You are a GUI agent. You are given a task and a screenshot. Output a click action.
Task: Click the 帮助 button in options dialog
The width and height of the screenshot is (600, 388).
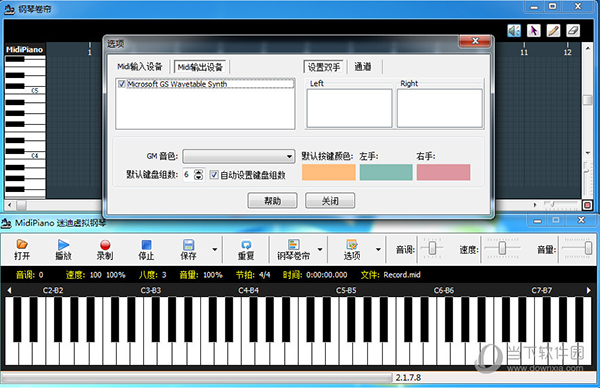point(272,201)
